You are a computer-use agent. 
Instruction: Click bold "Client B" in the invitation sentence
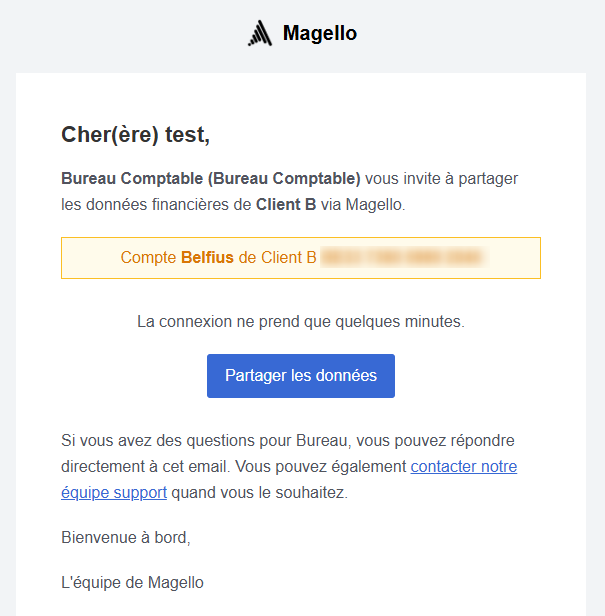click(x=286, y=205)
